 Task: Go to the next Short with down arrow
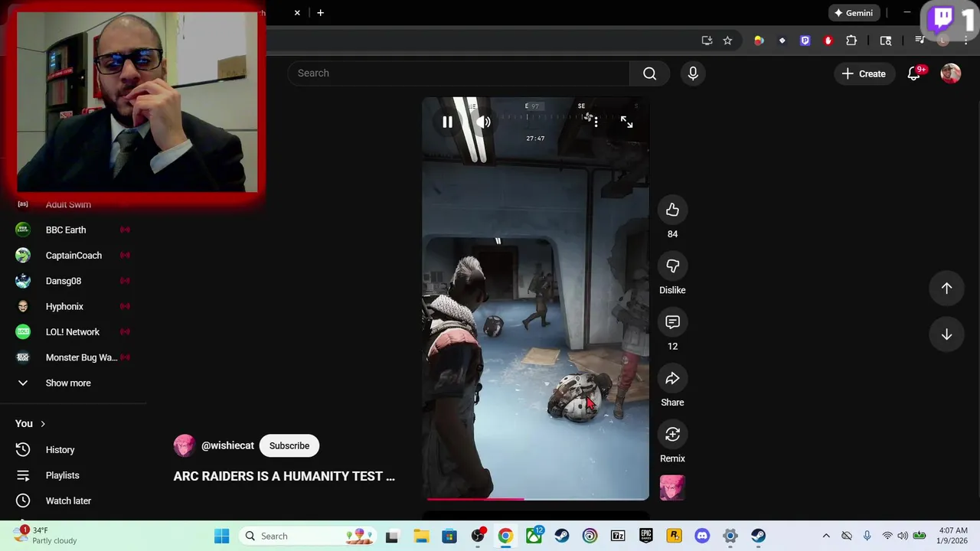(x=946, y=334)
